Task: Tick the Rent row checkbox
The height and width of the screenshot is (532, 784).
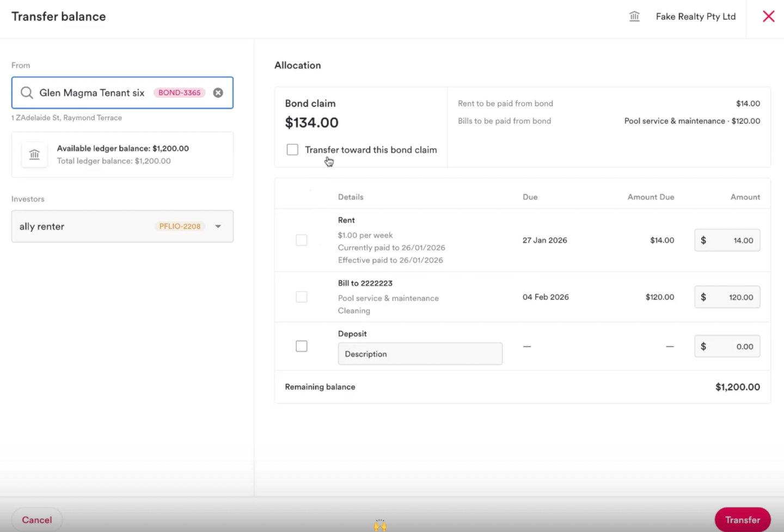Action: 301,240
